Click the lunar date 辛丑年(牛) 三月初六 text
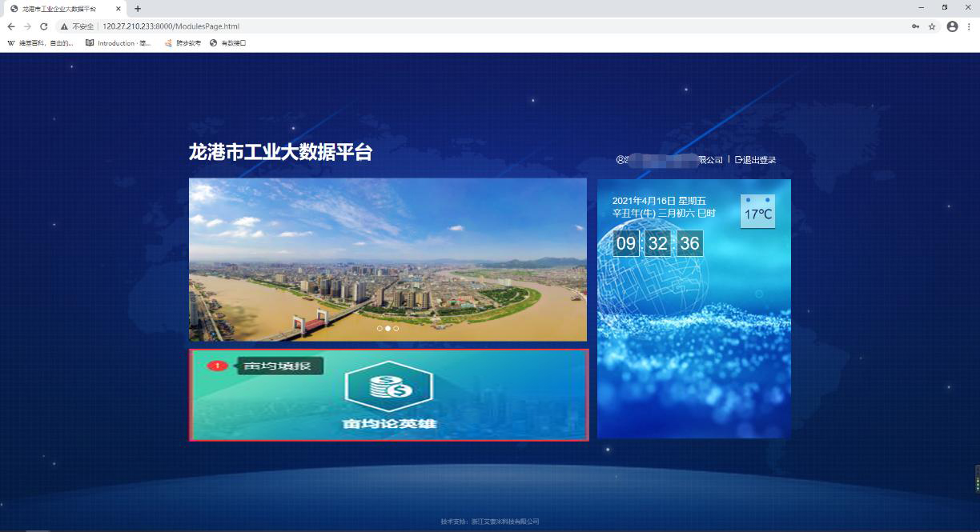Viewport: 980px width, 532px height. 664,214
